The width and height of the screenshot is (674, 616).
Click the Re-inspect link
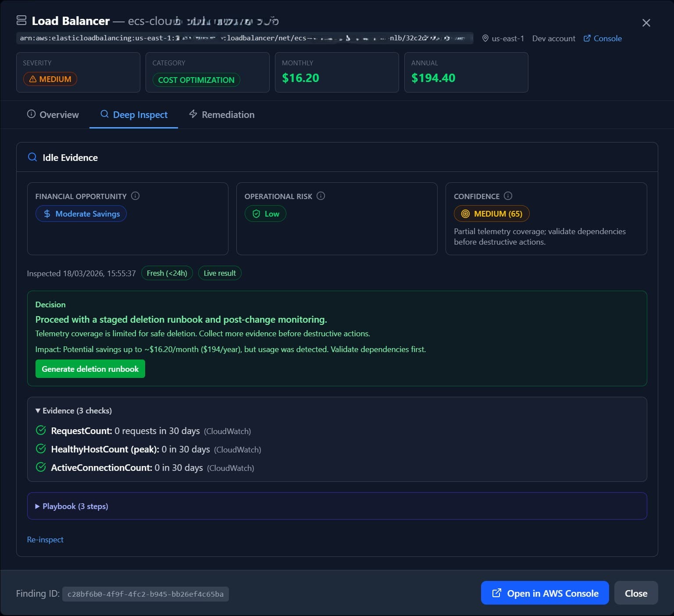(45, 540)
